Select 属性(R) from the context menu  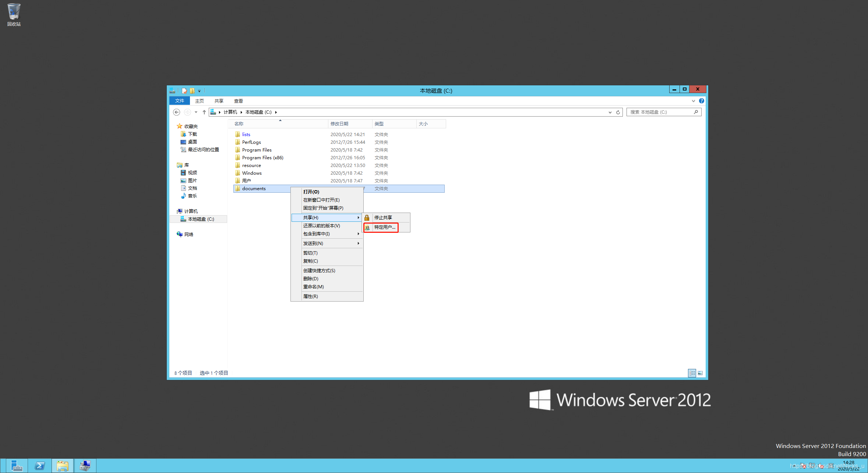[x=310, y=296]
